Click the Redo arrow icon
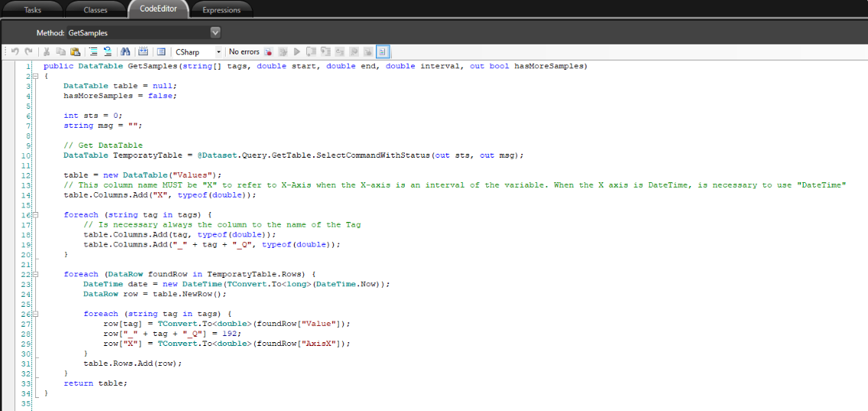This screenshot has height=411, width=868. pyautogui.click(x=28, y=52)
